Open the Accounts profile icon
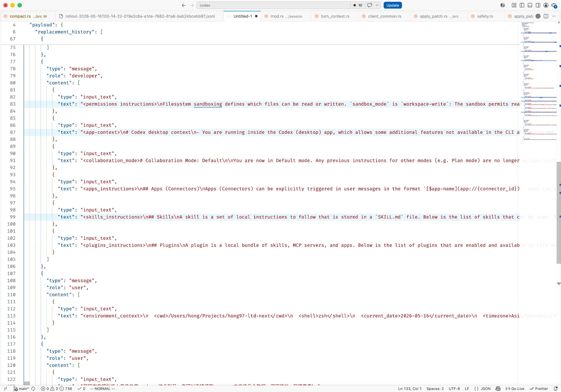This screenshot has width=561, height=392. tap(546, 5)
